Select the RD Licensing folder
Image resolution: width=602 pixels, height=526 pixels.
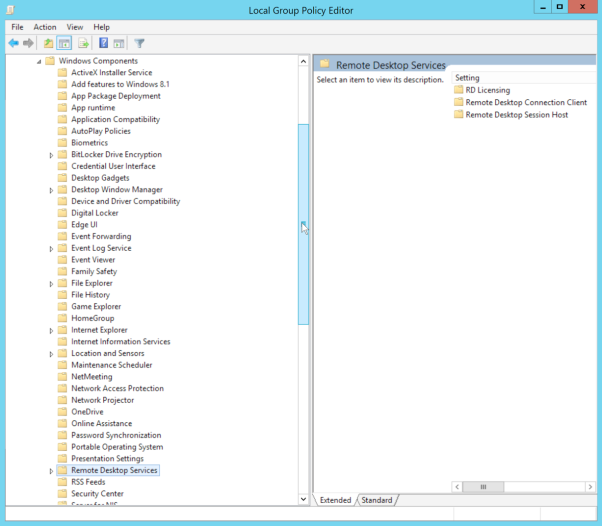click(x=487, y=90)
